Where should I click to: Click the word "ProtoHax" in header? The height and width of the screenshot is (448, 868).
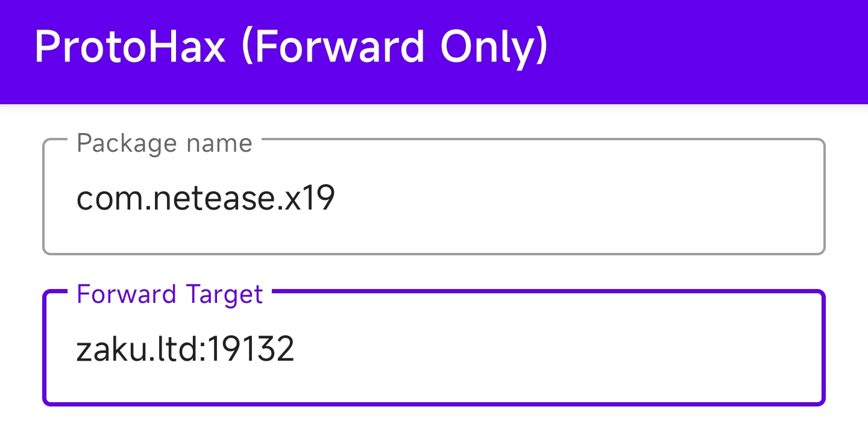tap(130, 47)
